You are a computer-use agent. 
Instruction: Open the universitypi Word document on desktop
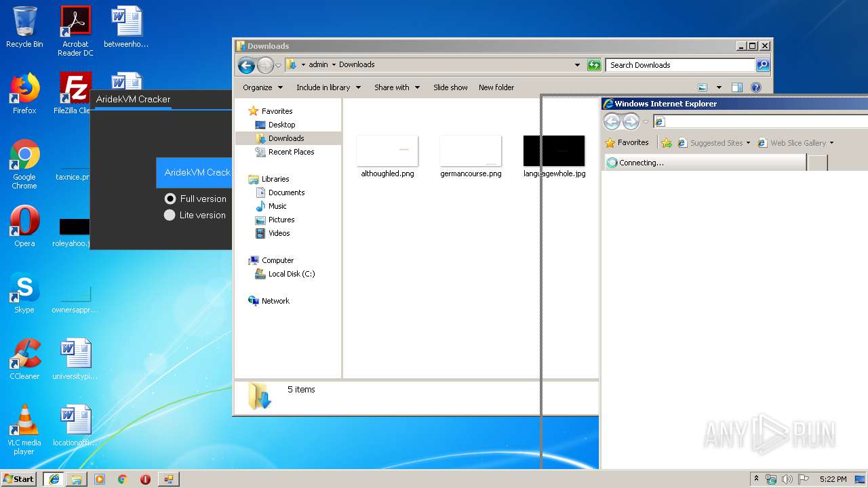75,359
